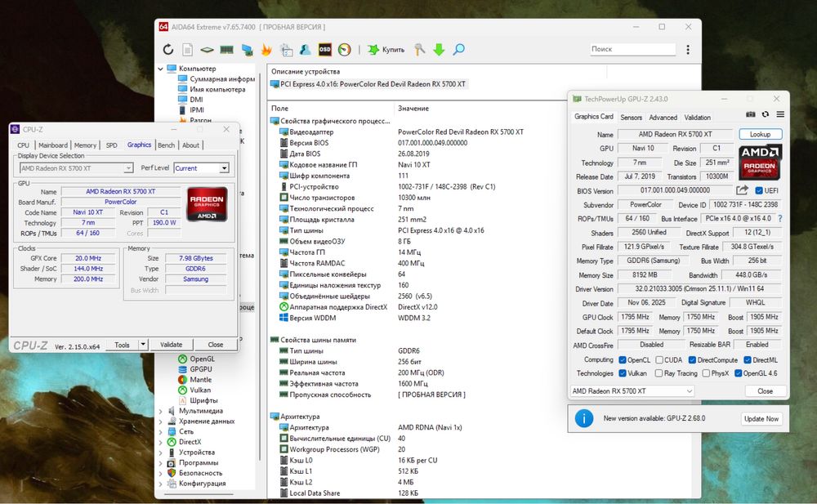This screenshot has width=817, height=504.
Task: Launch the stability test flame icon
Action: (x=266, y=50)
